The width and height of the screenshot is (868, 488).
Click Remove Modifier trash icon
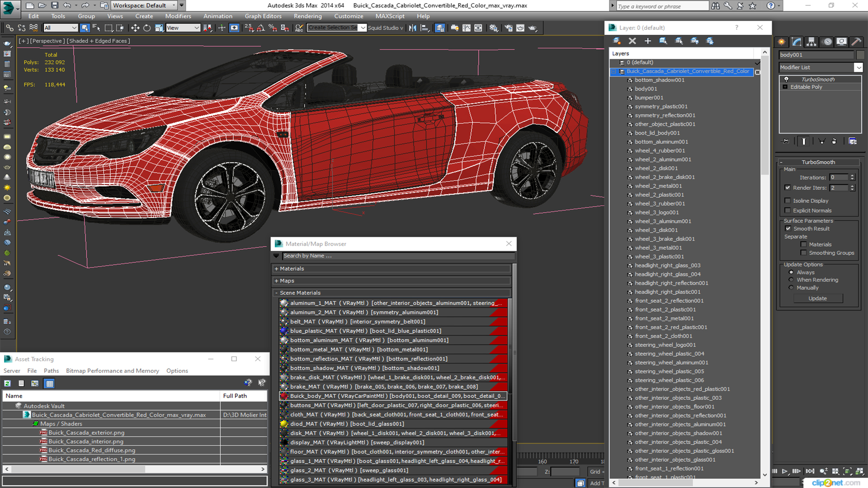coord(834,141)
